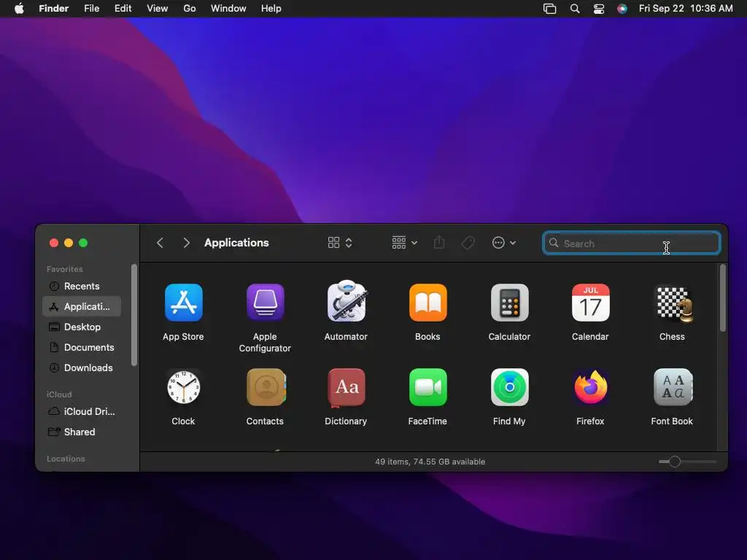The image size is (747, 560).
Task: Select the FaceTime app icon
Action: click(427, 387)
